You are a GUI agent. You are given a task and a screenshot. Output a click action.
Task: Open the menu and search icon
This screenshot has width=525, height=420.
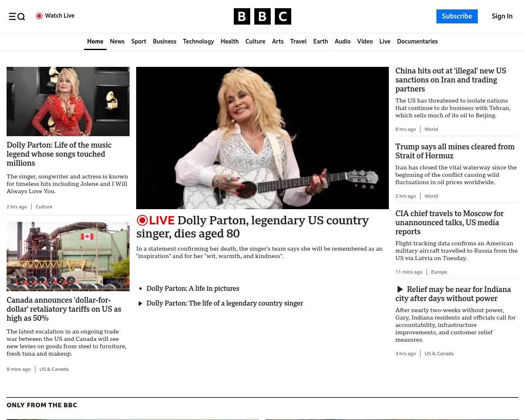pyautogui.click(x=17, y=16)
